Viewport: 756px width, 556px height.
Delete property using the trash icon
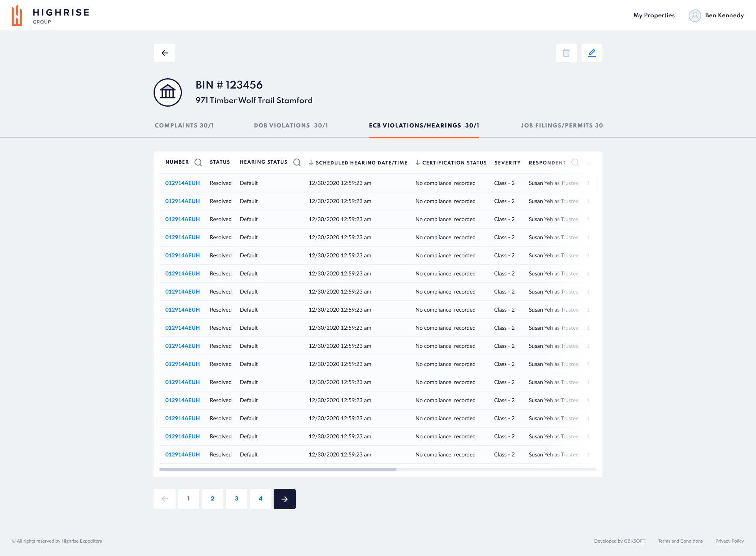coord(566,53)
